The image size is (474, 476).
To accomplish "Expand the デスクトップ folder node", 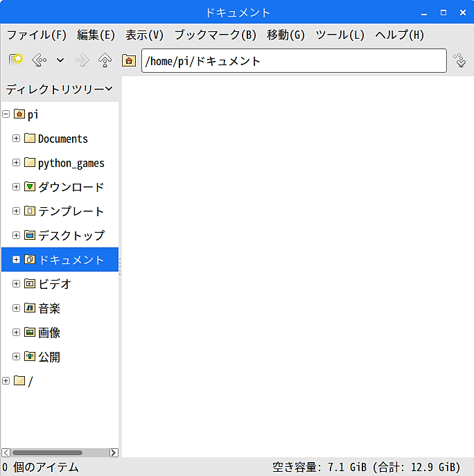I will pyautogui.click(x=17, y=236).
